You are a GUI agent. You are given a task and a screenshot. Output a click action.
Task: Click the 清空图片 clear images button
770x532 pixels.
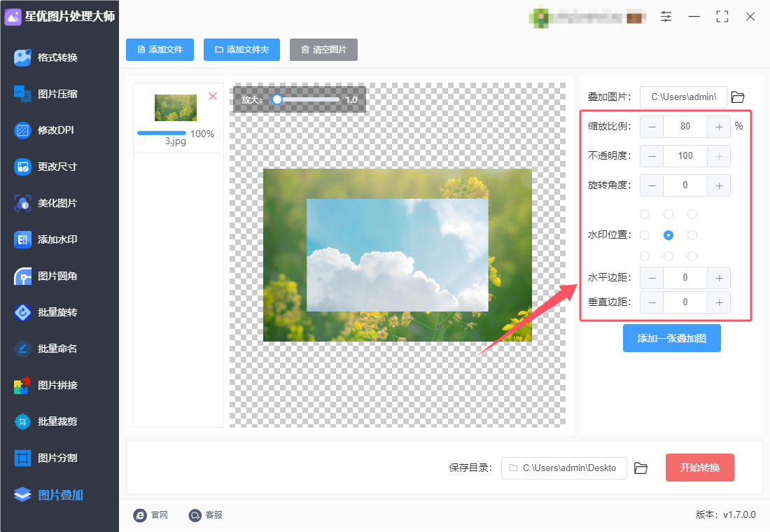[x=323, y=50]
